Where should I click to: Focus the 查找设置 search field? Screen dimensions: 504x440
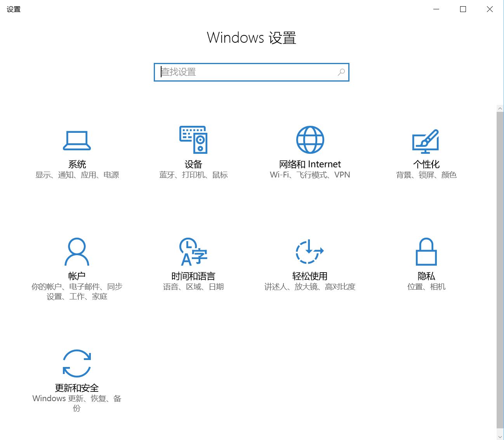coord(252,72)
